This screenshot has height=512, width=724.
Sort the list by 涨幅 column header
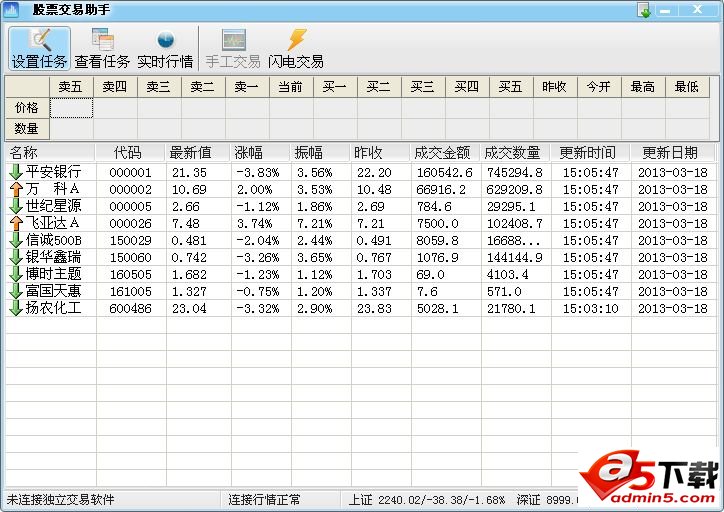(x=260, y=153)
